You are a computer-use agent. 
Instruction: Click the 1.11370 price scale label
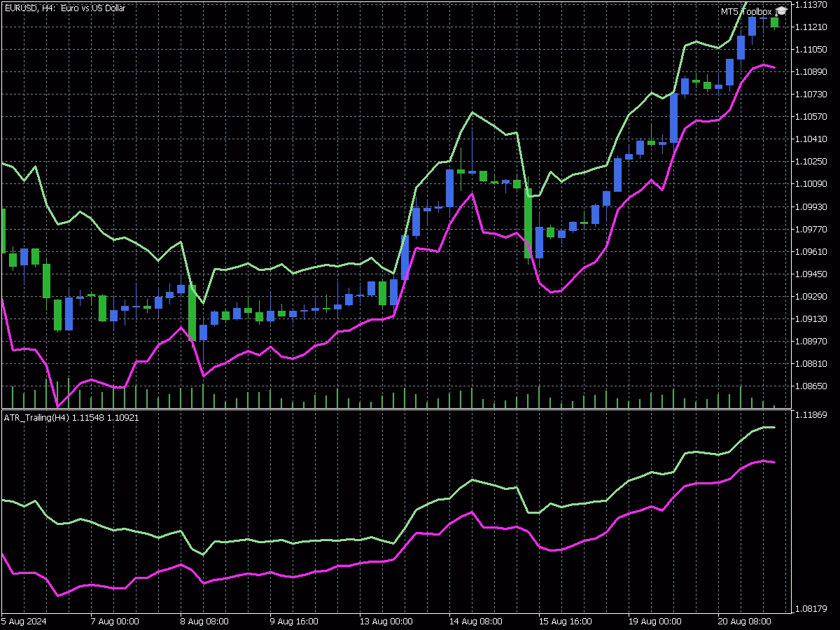[x=811, y=4]
